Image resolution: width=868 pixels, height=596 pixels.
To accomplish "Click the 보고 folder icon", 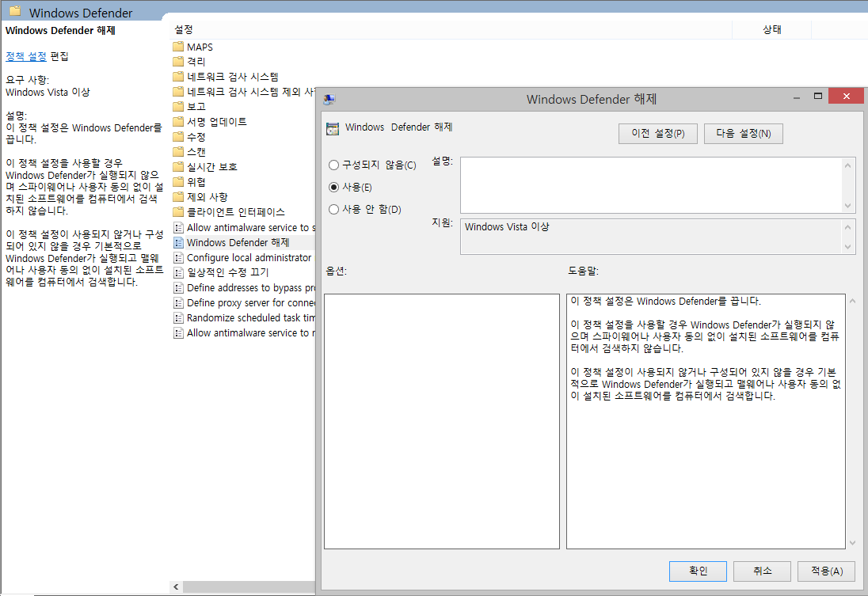I will (x=177, y=106).
